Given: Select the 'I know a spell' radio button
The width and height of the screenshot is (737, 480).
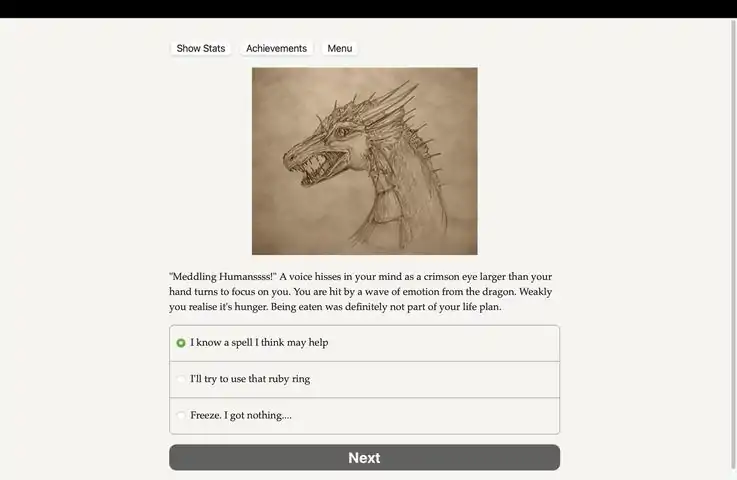Looking at the screenshot, I should click(181, 343).
